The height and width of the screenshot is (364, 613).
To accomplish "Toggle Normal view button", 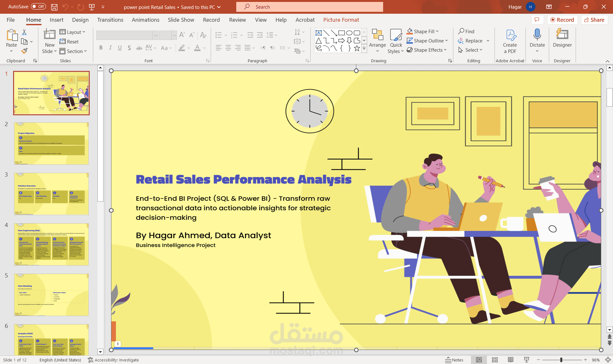I will 479,360.
